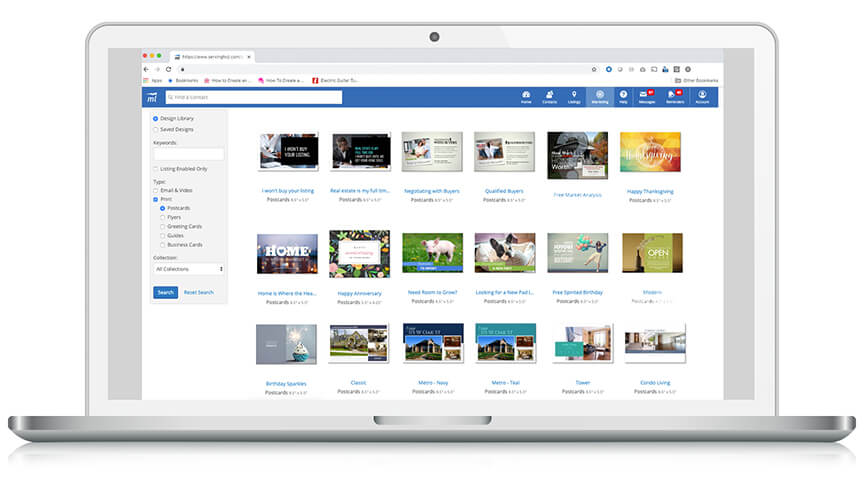Open the Free Market Analysis thumbnail

coord(577,155)
